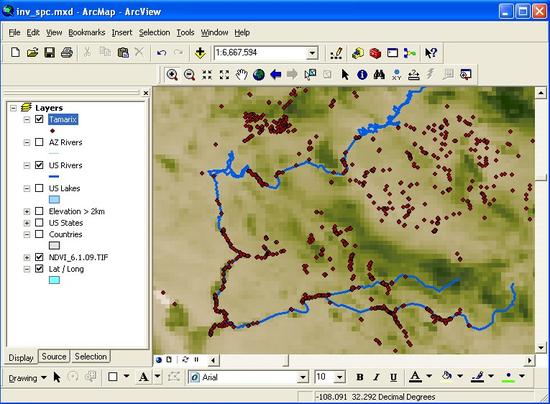Refresh the map view
The image size is (550, 404).
[x=185, y=360]
